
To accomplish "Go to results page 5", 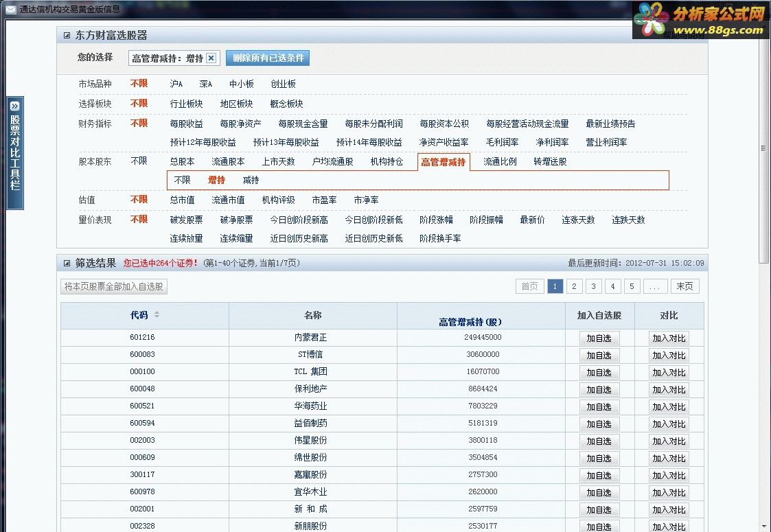I will click(632, 286).
